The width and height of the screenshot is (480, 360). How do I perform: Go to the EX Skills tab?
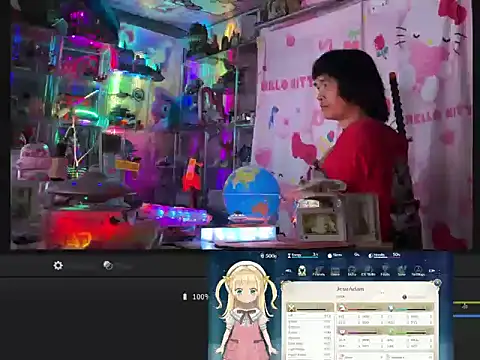pos(369,271)
